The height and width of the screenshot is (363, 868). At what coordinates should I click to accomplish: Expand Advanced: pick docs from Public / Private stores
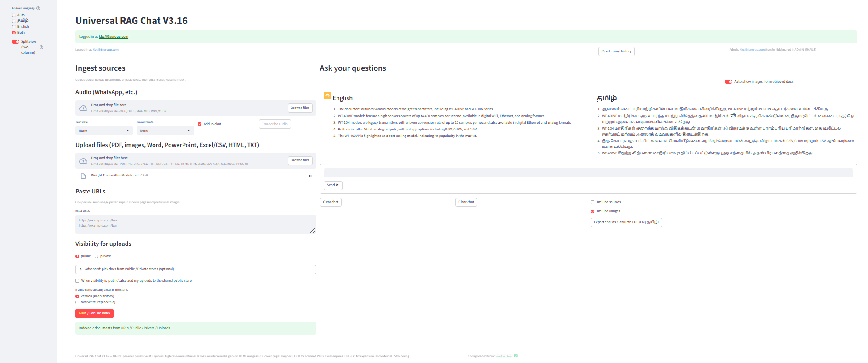tap(195, 269)
